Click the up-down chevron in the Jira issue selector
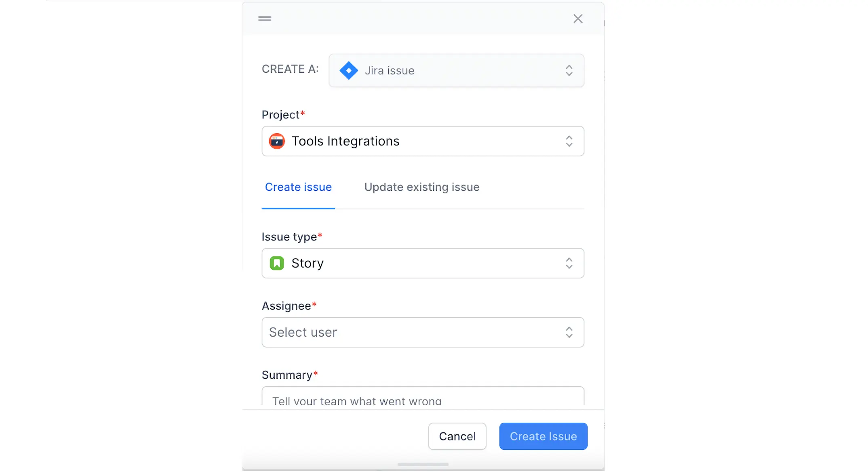868x472 pixels. (569, 70)
